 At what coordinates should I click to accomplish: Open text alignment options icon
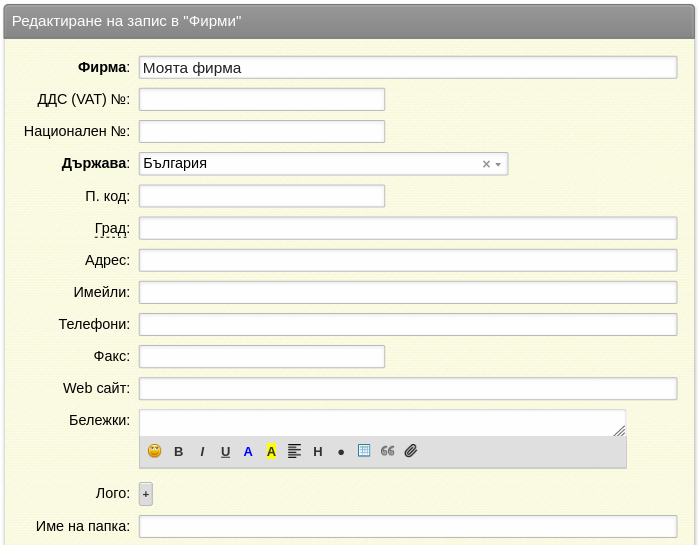click(294, 451)
